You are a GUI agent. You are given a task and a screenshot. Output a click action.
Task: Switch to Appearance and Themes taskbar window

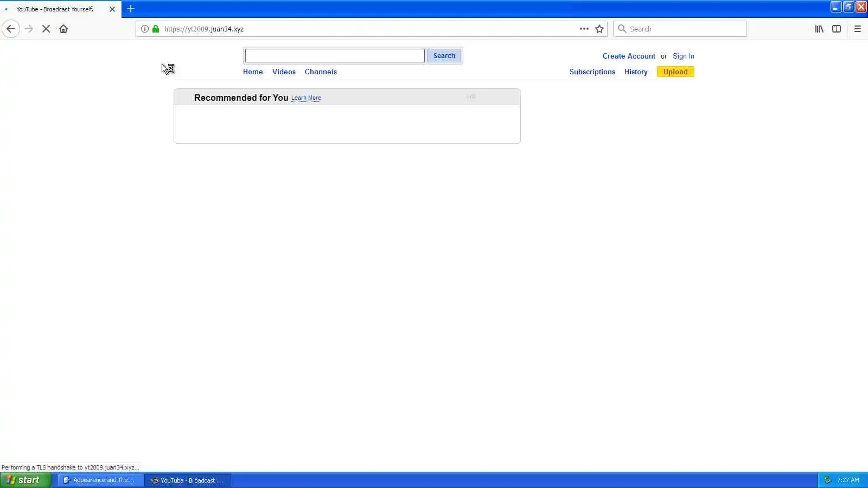tap(100, 480)
